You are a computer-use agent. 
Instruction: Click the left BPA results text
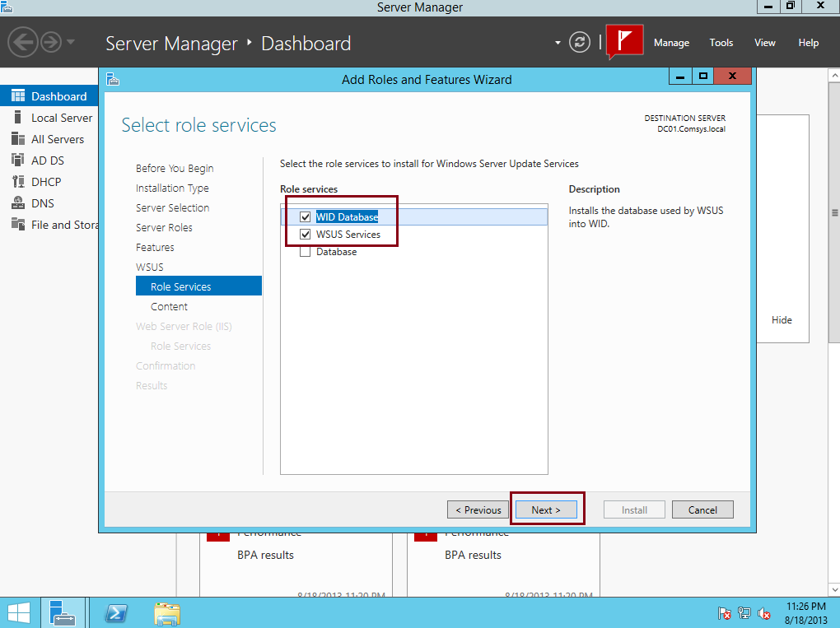click(265, 556)
